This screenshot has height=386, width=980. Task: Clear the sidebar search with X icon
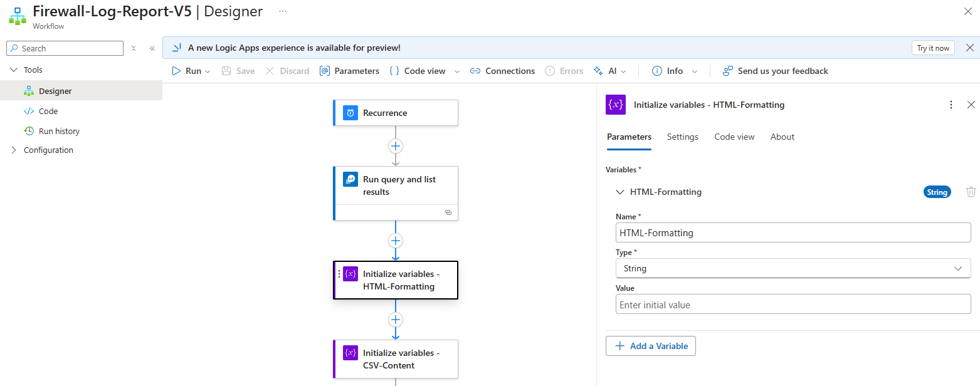[134, 48]
